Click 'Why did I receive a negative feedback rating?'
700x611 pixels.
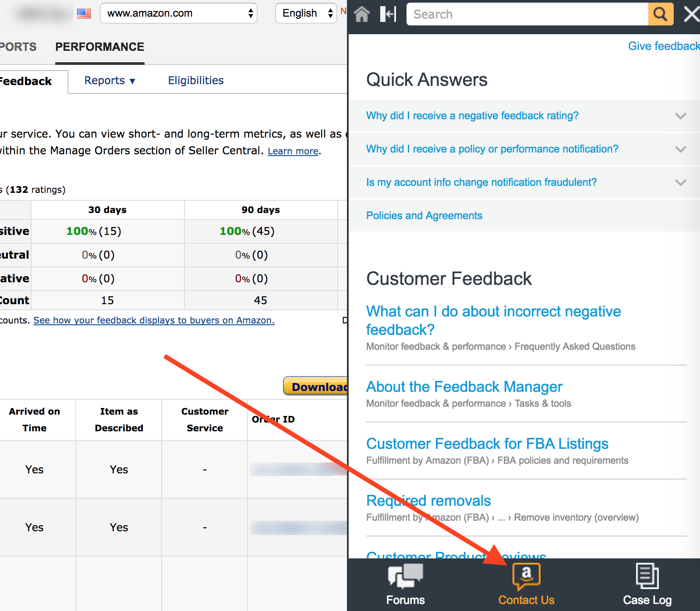click(472, 116)
